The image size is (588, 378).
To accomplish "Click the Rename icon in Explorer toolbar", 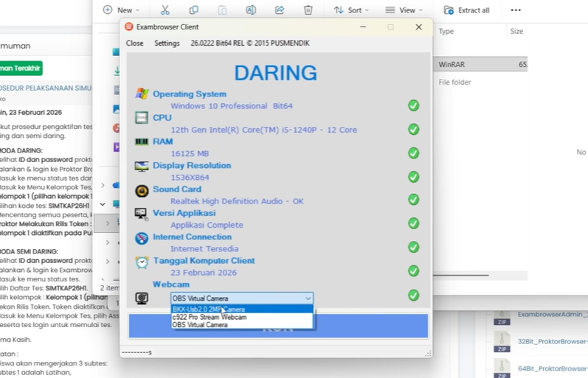I will [x=251, y=10].
